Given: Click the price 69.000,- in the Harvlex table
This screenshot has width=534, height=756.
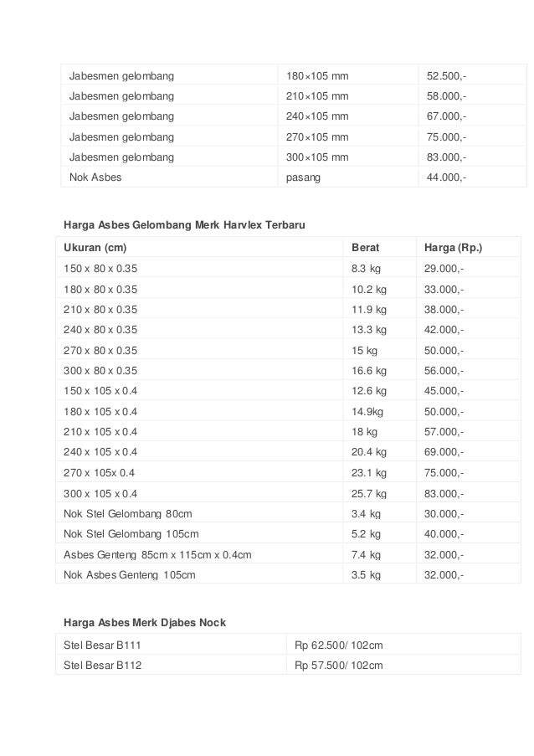Looking at the screenshot, I should point(444,452).
